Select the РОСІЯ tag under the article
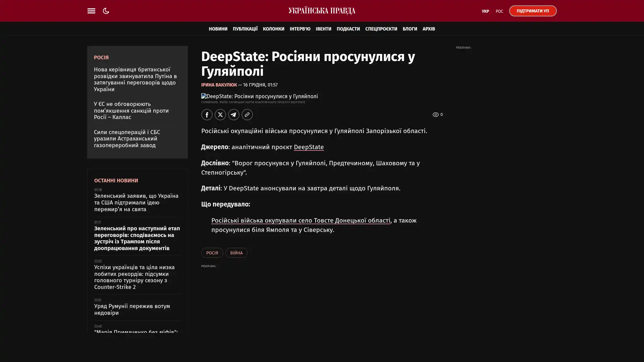 click(x=212, y=253)
